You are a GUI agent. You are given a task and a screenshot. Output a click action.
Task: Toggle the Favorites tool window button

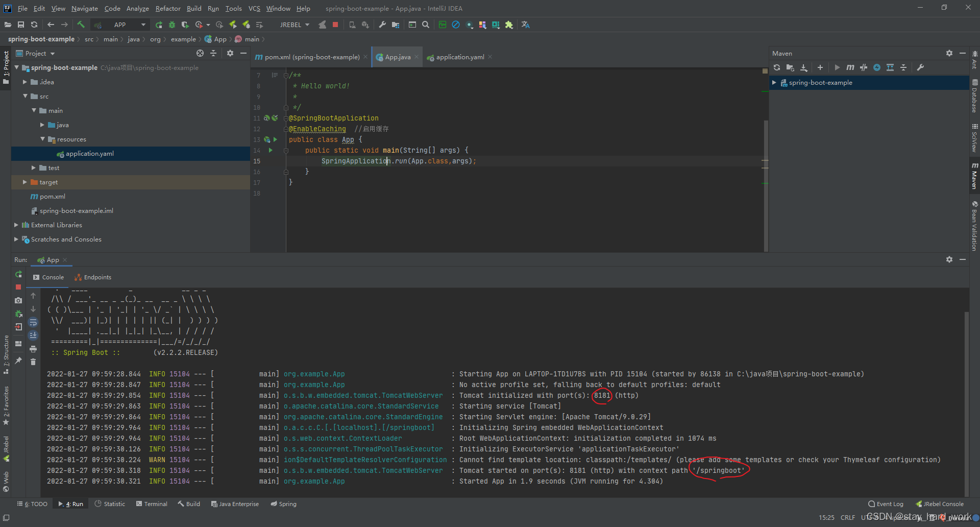(x=6, y=406)
